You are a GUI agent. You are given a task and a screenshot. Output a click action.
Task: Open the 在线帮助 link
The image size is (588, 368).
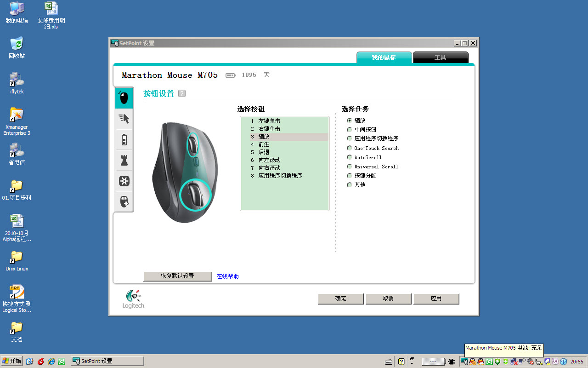tap(227, 276)
